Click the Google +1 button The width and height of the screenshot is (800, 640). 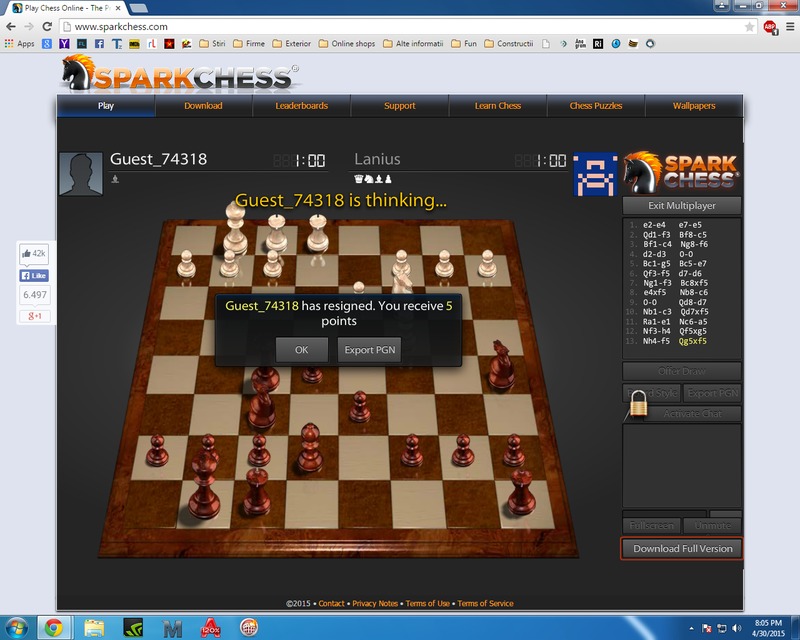tap(34, 316)
